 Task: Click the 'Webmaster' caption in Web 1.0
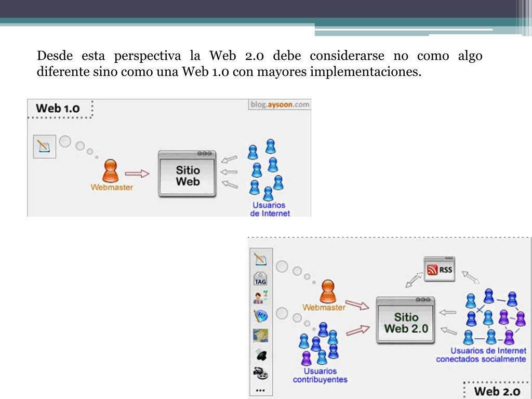point(112,187)
